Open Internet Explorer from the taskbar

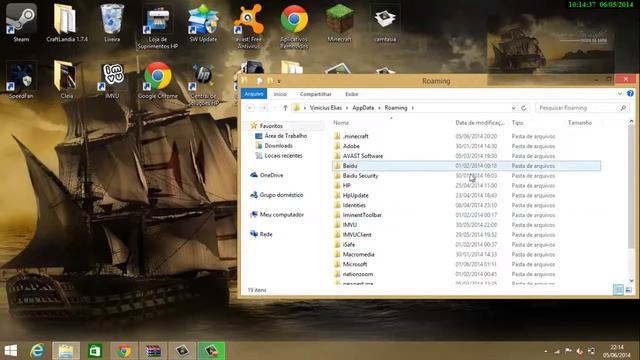(37, 351)
